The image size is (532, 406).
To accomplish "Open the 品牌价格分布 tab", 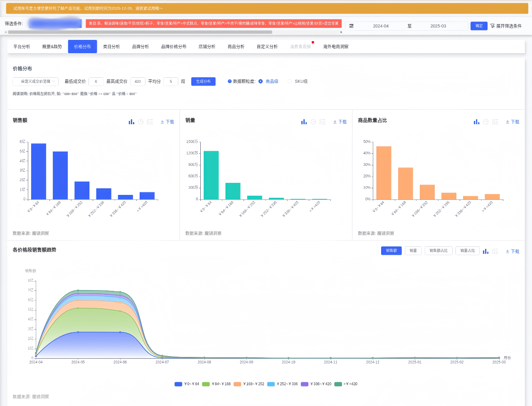I will tap(174, 47).
